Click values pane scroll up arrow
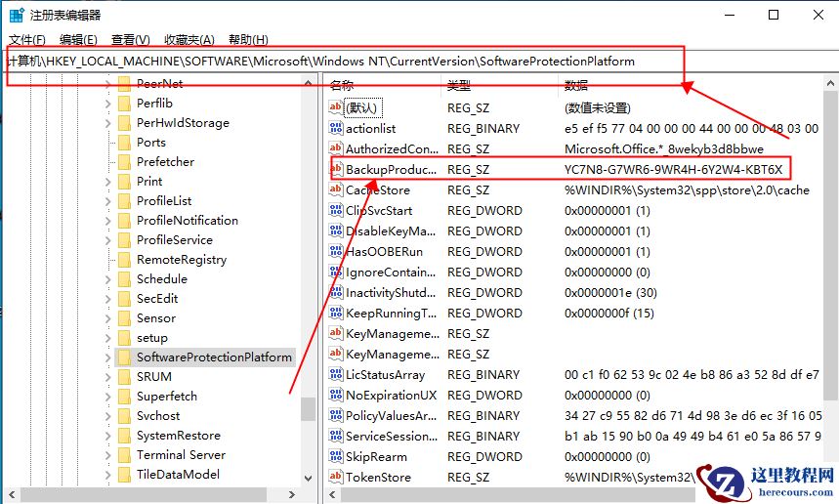 point(830,83)
